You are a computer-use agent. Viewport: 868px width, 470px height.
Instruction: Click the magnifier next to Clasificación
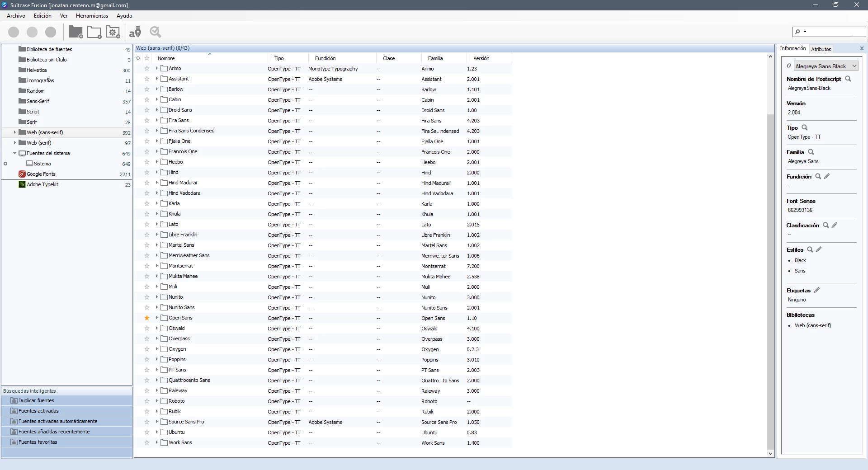click(x=826, y=225)
